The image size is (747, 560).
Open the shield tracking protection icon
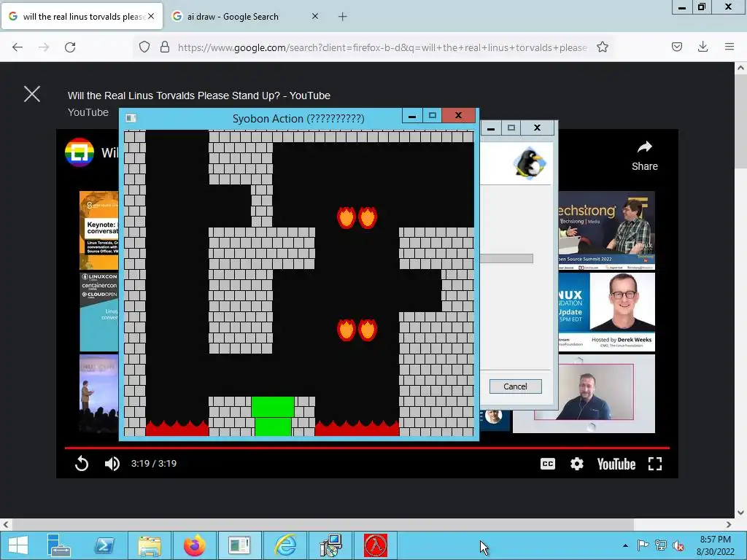tap(144, 47)
